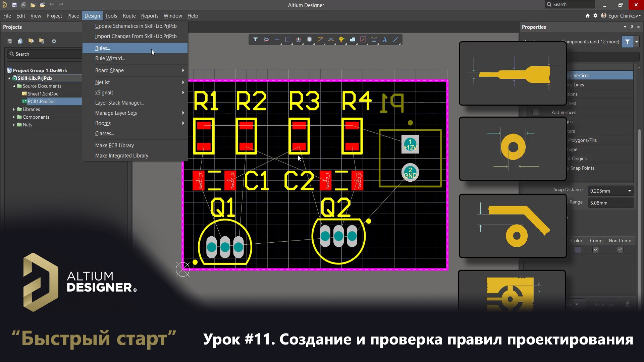Toggle the Non Comp checkbox

620,249
